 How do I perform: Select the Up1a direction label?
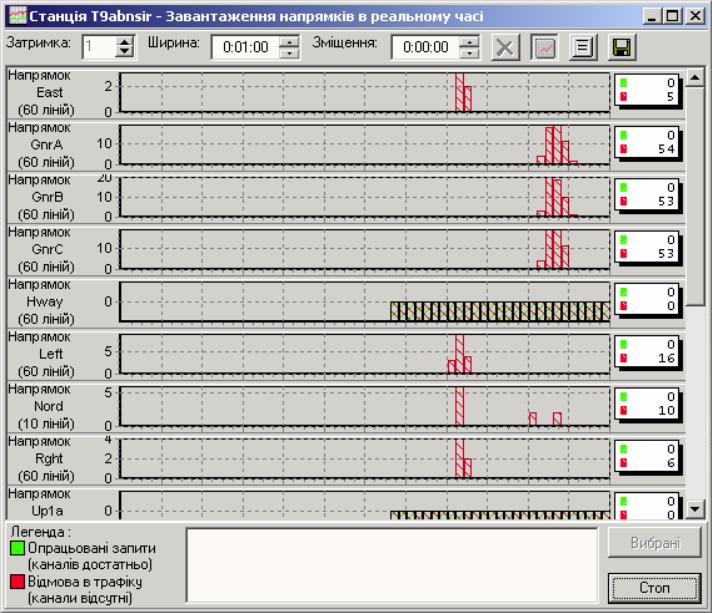click(x=47, y=511)
